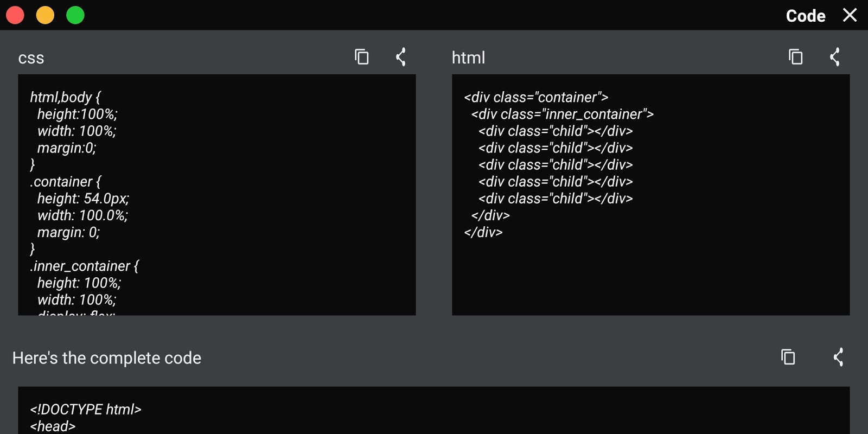
Task: Click the inner_container div line in html
Action: click(x=563, y=114)
